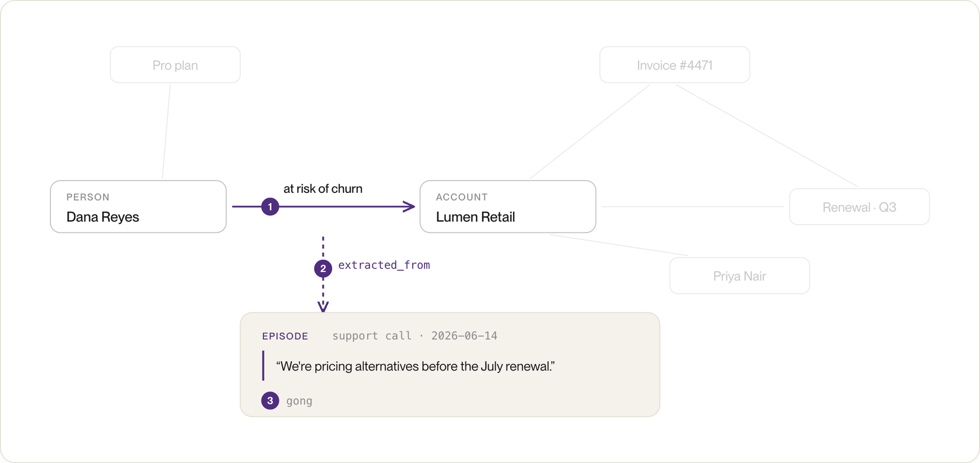Click the extracted_from relation label

pos(384,265)
